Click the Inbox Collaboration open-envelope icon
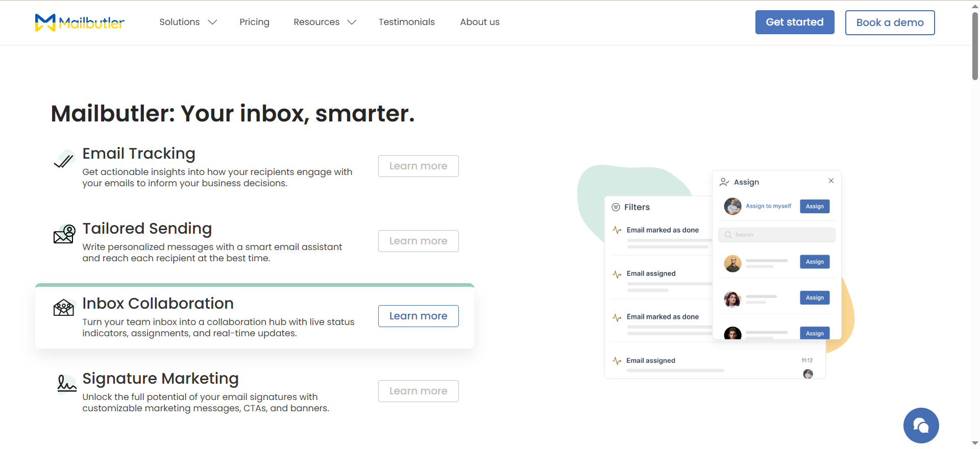Image resolution: width=980 pixels, height=449 pixels. [64, 308]
